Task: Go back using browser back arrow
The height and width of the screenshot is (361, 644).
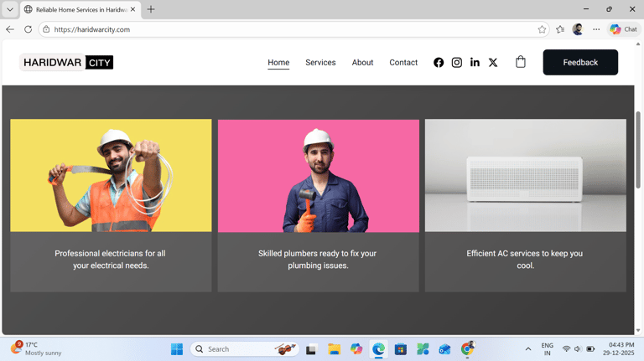Action: [10, 29]
